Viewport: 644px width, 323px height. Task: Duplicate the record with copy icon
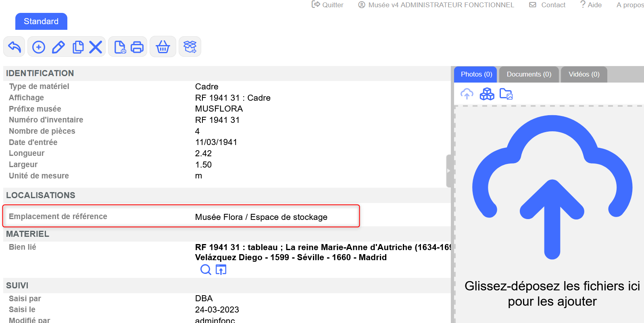coord(78,47)
